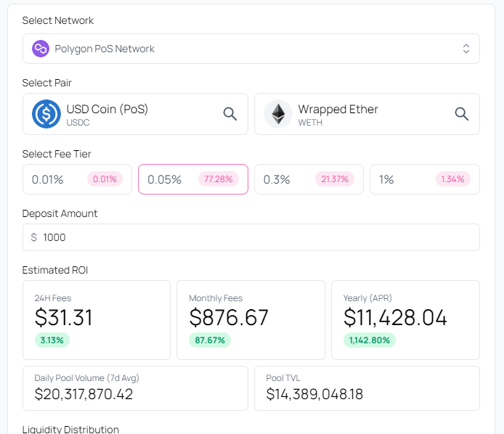Click the green 1,142.80% APR badge

369,340
